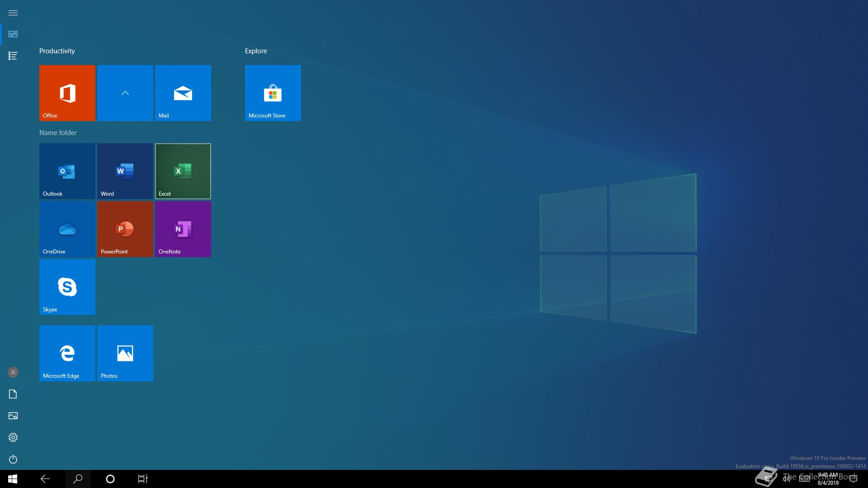Open the user account menu

pos(13,372)
